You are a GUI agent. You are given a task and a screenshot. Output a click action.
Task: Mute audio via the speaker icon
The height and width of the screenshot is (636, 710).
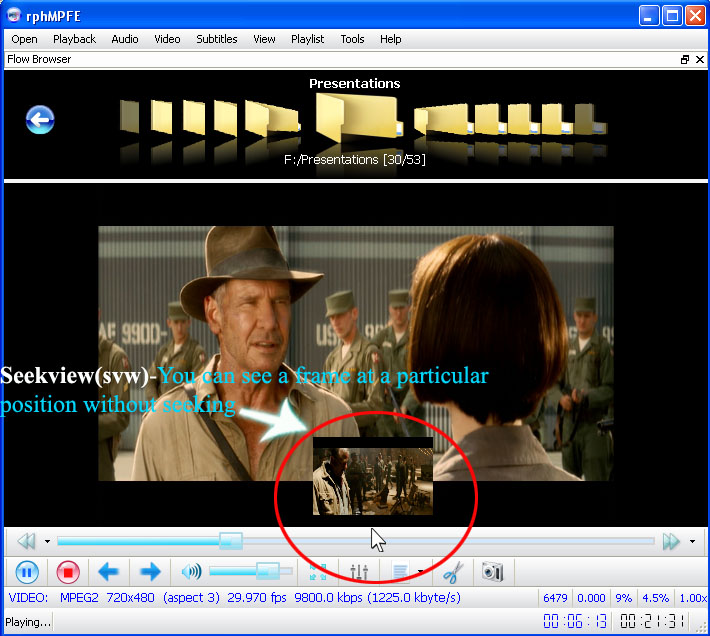[x=191, y=572]
